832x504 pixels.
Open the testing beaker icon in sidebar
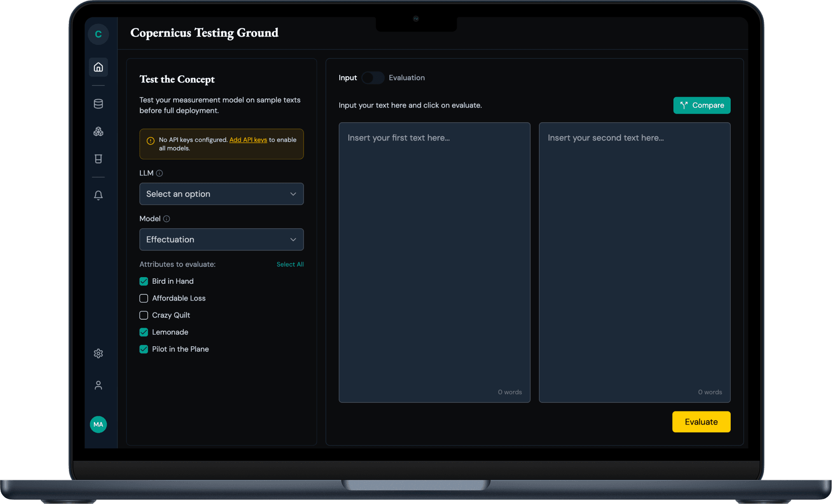pyautogui.click(x=98, y=159)
